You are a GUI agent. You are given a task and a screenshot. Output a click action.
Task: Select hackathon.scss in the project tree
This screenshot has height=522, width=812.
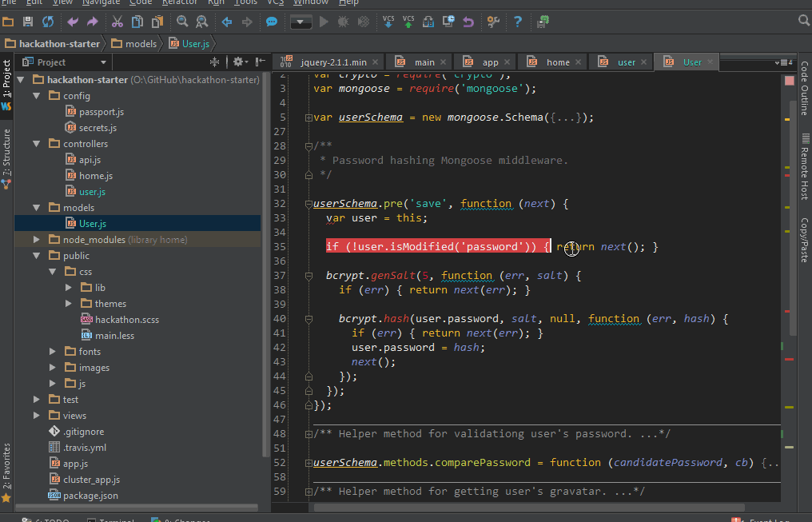127,320
